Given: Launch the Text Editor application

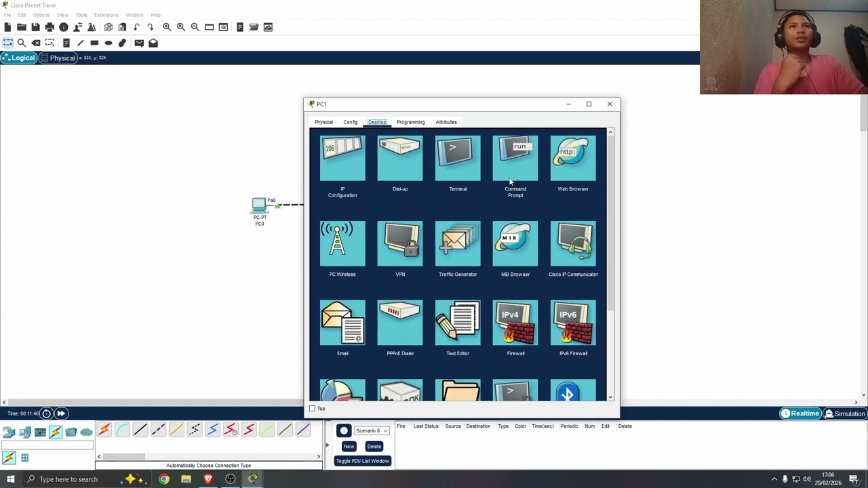Looking at the screenshot, I should [458, 323].
